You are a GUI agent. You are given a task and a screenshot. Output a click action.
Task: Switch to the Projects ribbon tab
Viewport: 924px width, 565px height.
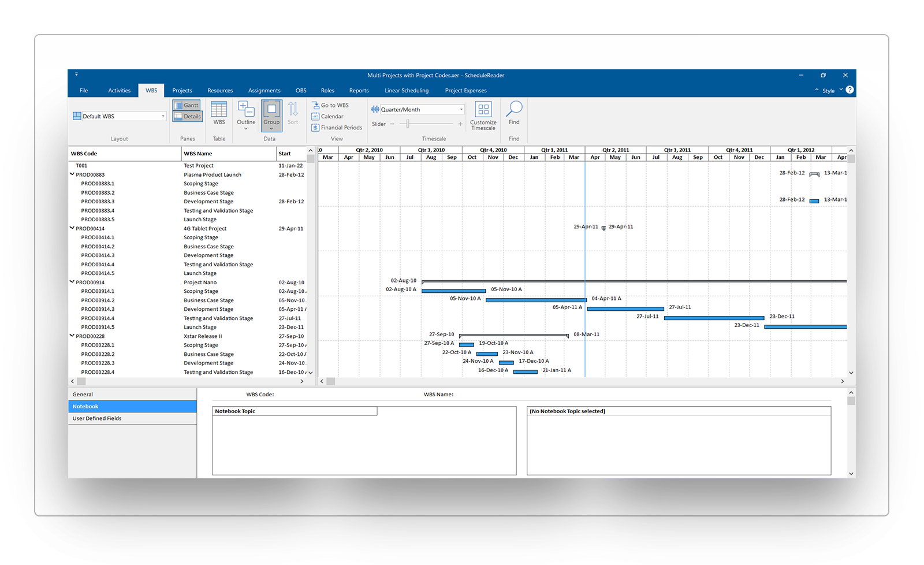click(x=182, y=90)
